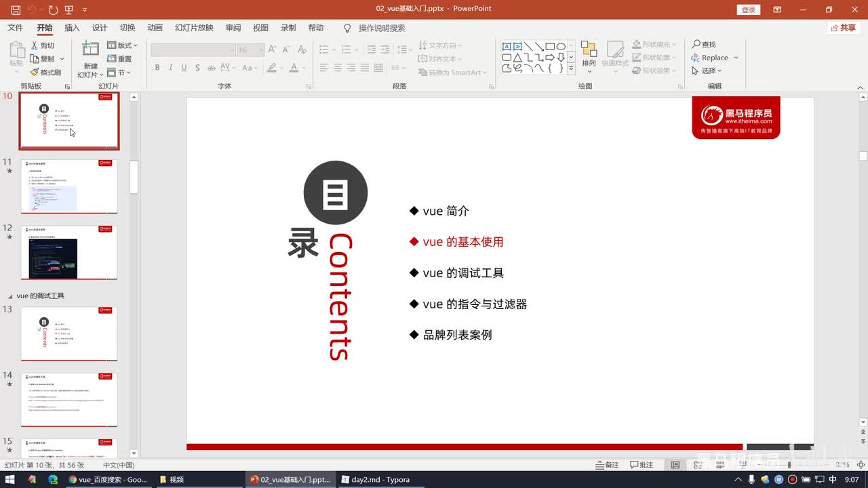This screenshot has height=488, width=868.
Task: Click the Replace button
Action: click(709, 58)
